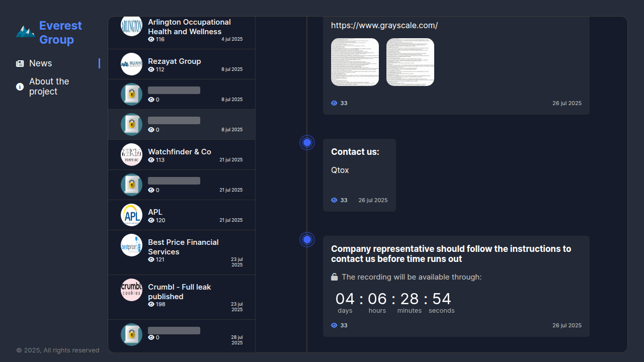Click the locked avatar dated 28 jul 2025
Image resolution: width=644 pixels, height=362 pixels.
coord(131,334)
